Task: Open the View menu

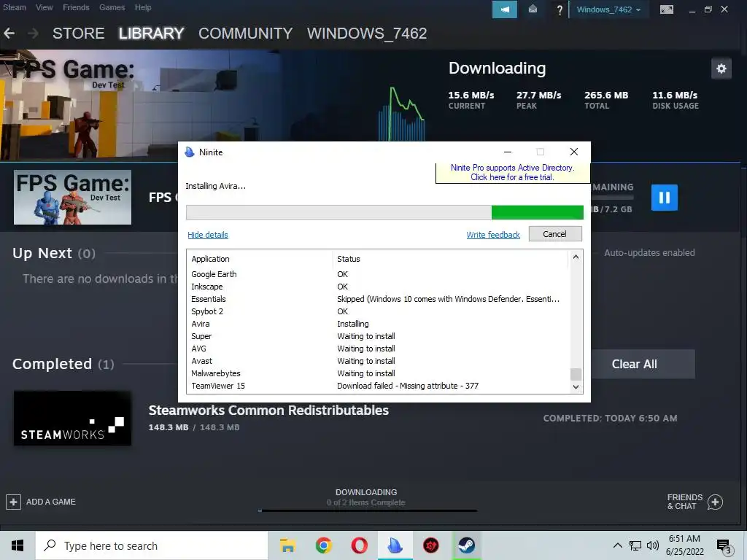Action: 44,7
